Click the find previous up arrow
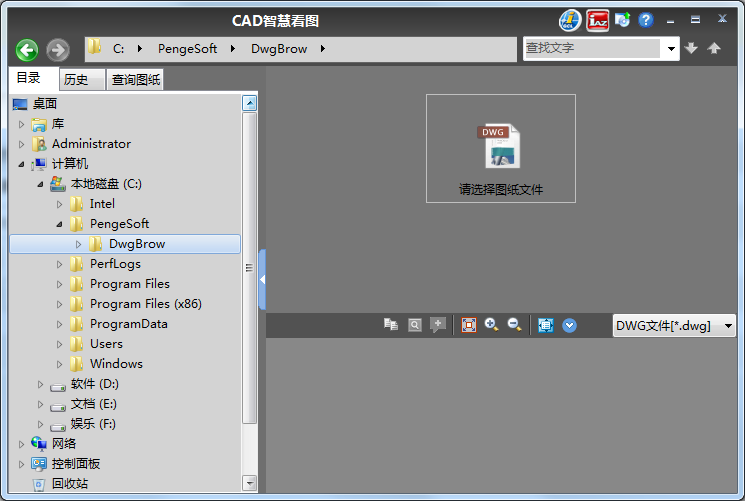 714,48
